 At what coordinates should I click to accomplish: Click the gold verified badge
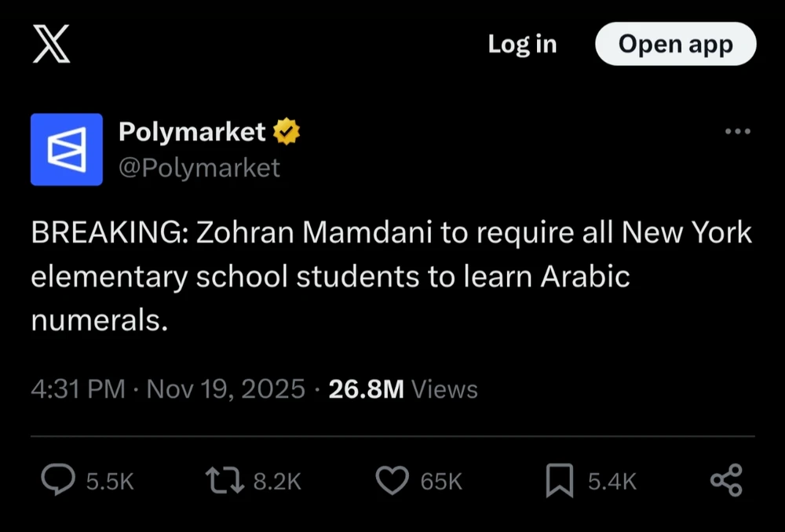pyautogui.click(x=287, y=132)
